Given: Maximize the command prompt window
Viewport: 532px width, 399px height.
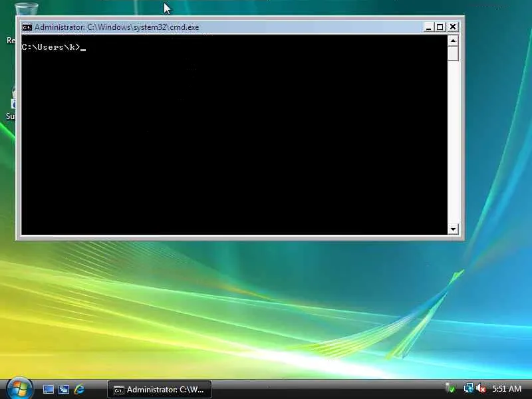Looking at the screenshot, I should point(440,27).
